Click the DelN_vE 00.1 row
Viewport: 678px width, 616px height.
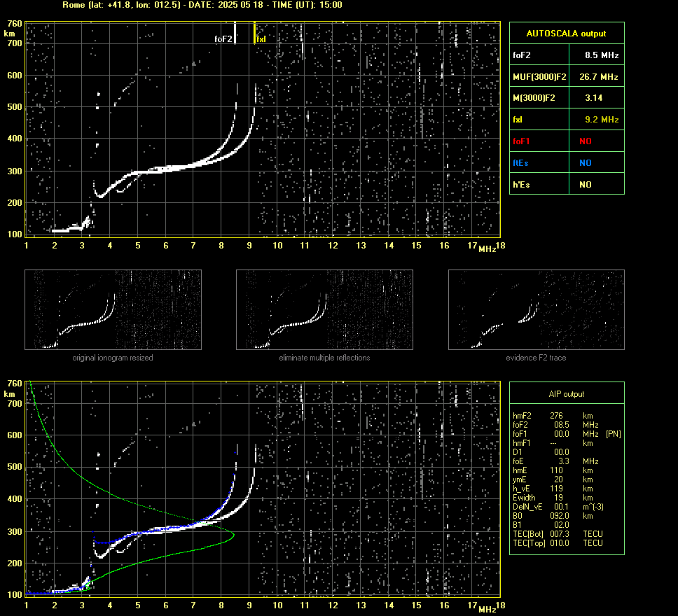tap(558, 506)
